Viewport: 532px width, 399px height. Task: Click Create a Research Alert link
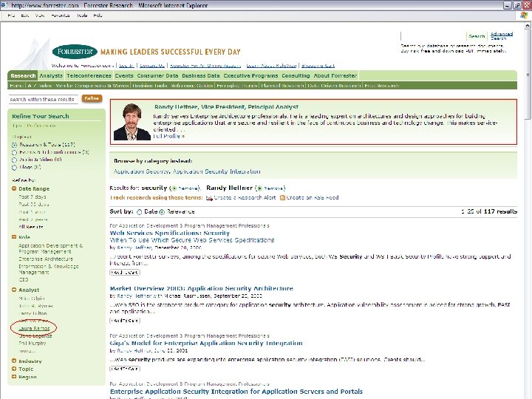pyautogui.click(x=245, y=197)
